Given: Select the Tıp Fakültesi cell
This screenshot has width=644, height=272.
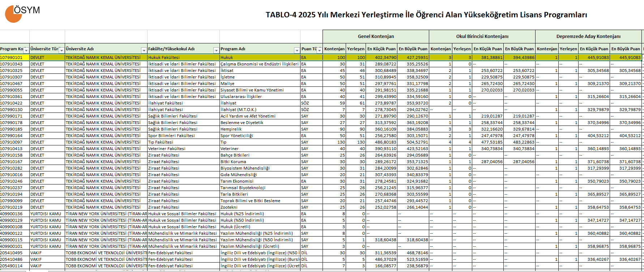Looking at the screenshot, I should pos(183,142).
